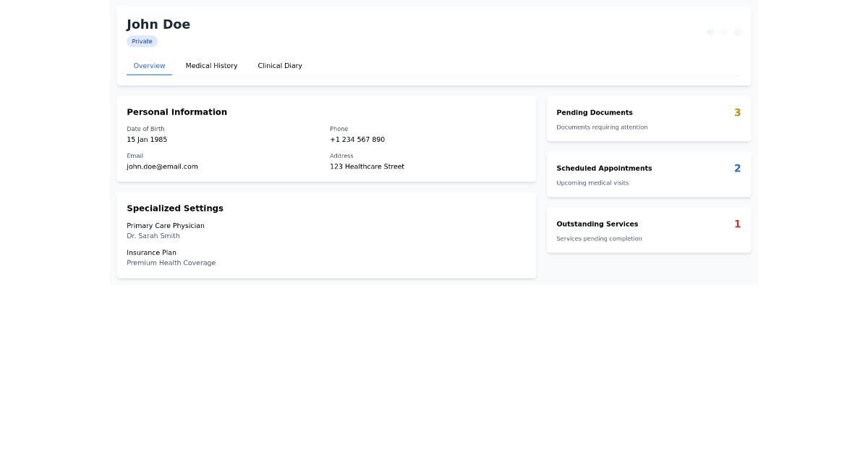Click the blue circular action icon in the header

710,32
